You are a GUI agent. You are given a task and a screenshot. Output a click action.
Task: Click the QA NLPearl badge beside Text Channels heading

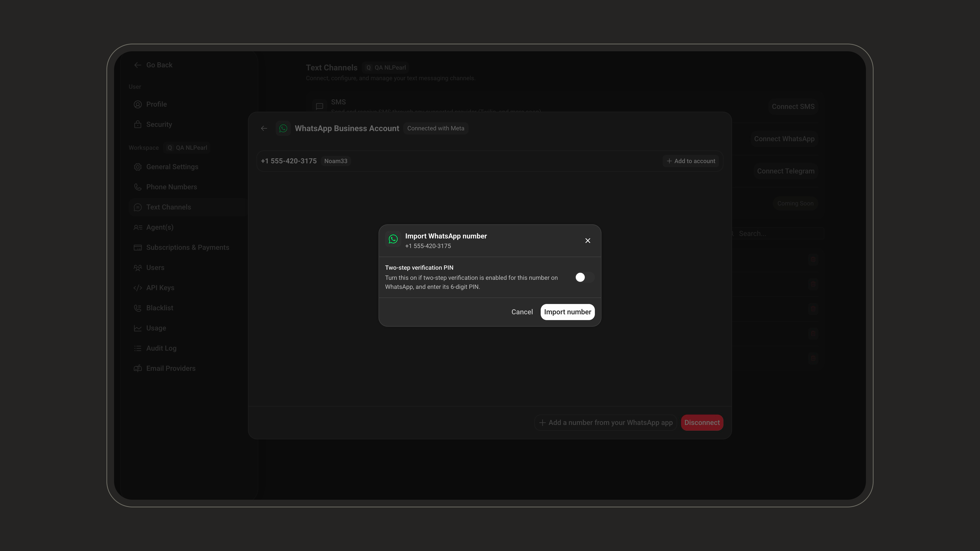[x=386, y=68]
